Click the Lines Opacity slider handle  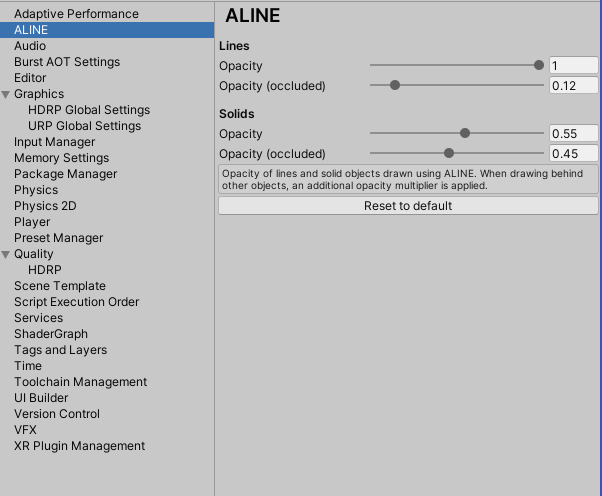pyautogui.click(x=539, y=66)
